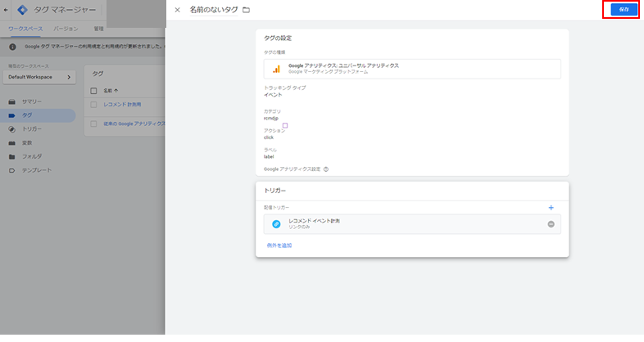Check the box for レコメンド計測用 tag
The width and height of the screenshot is (644, 342).
93,105
